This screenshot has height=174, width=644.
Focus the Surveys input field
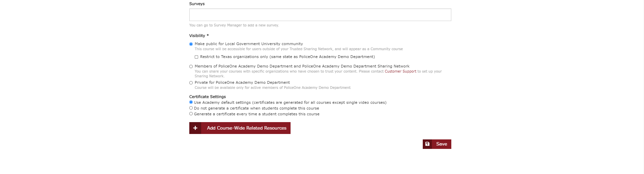[x=320, y=15]
